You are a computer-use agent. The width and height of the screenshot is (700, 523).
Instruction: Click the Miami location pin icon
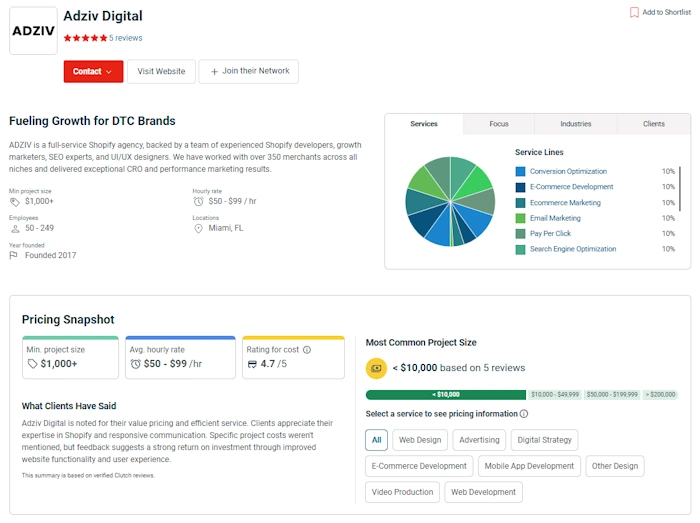coord(198,228)
